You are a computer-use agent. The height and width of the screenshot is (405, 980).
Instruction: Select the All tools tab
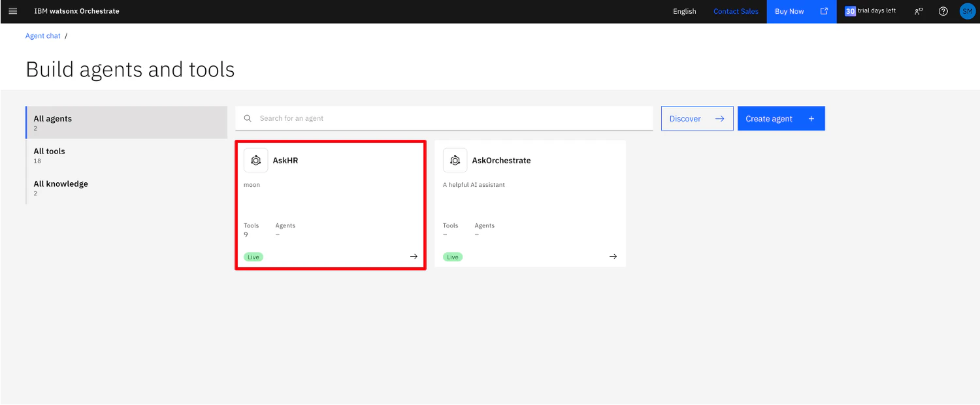[127, 155]
